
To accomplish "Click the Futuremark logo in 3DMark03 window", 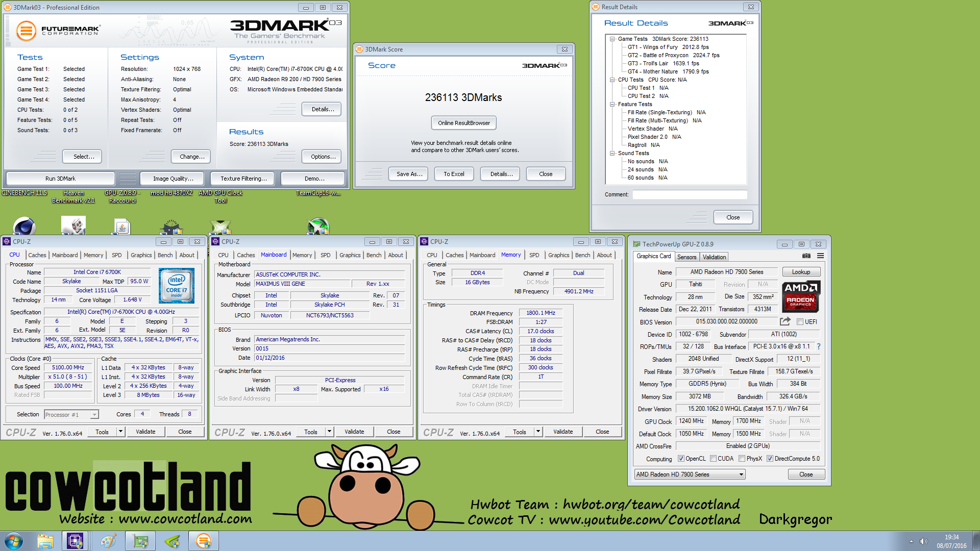I will tap(58, 31).
